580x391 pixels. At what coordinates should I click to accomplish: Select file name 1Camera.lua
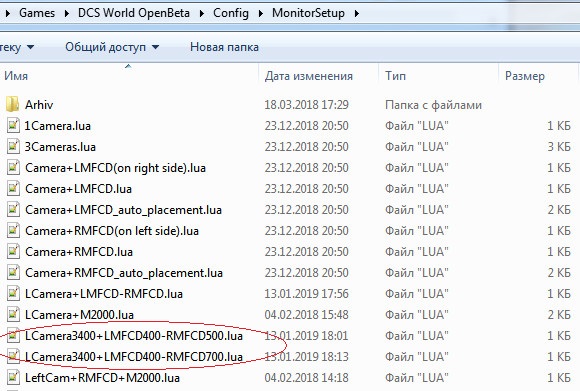point(57,126)
